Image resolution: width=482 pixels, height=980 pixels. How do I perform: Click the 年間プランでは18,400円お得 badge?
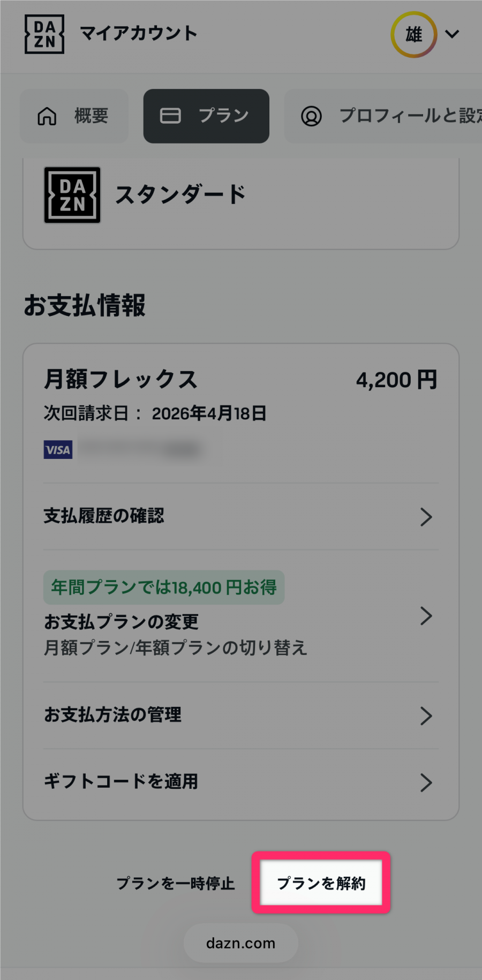click(x=164, y=587)
